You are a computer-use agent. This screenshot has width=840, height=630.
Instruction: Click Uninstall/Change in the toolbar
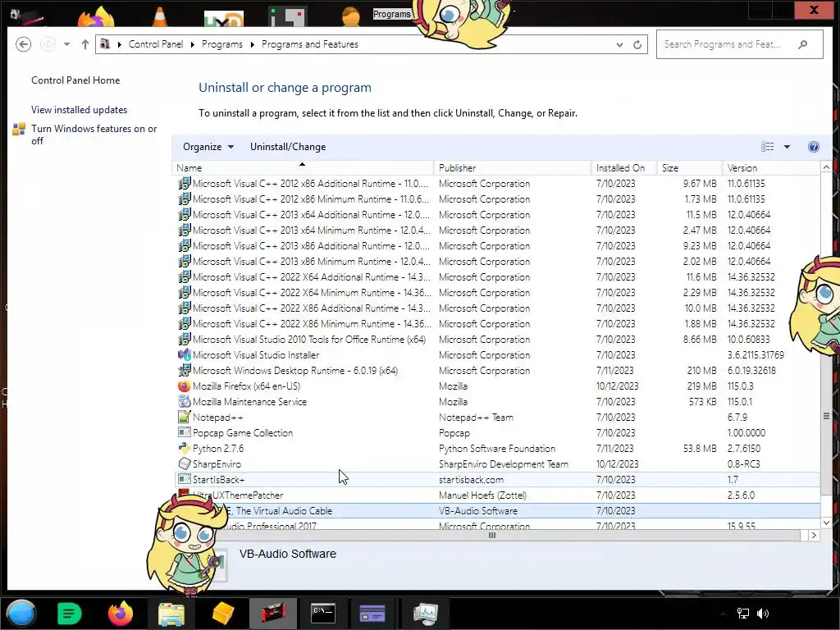[x=288, y=147]
